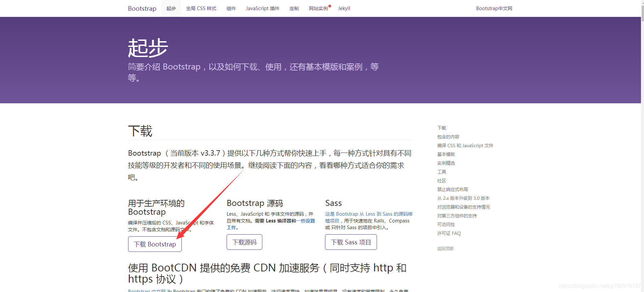Click the vertical scrollbar thumb of the page
Screen dimensions: 644x292
(x=642, y=14)
